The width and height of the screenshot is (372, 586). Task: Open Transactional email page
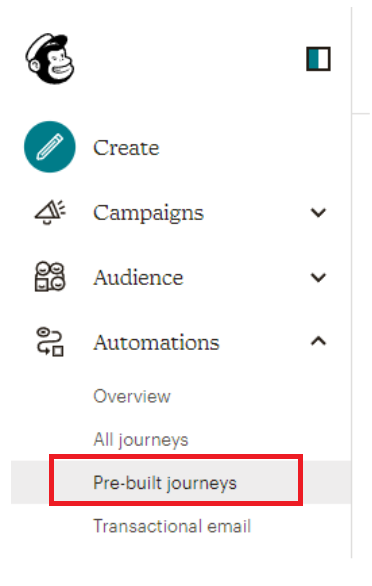click(172, 526)
